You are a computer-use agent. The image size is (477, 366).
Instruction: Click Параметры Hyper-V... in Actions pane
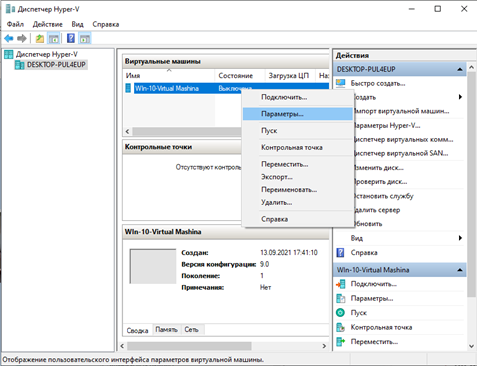[x=387, y=126]
